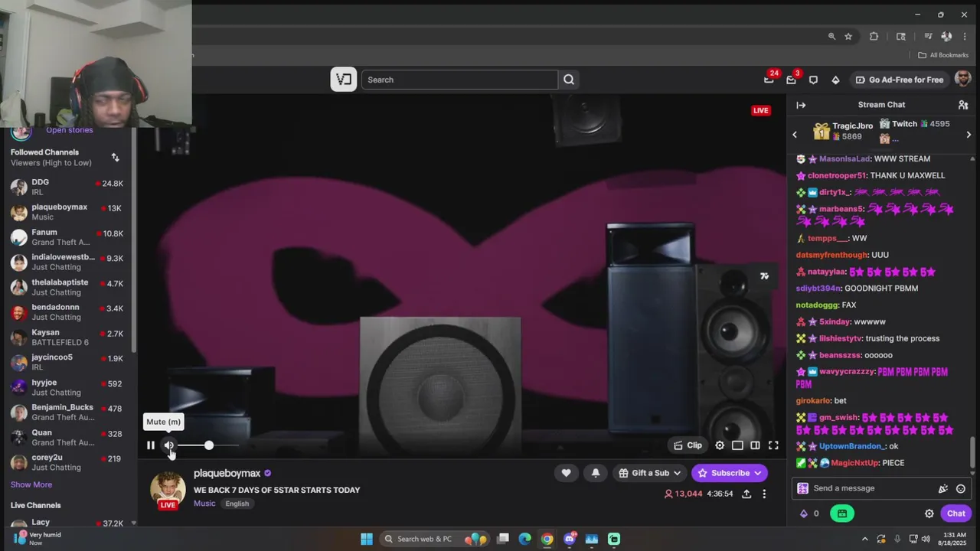This screenshot has height=551, width=980.
Task: Click into the Twitch search field
Action: [459, 80]
